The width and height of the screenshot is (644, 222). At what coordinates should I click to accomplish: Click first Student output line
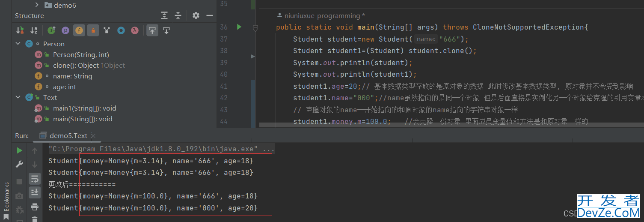point(151,161)
